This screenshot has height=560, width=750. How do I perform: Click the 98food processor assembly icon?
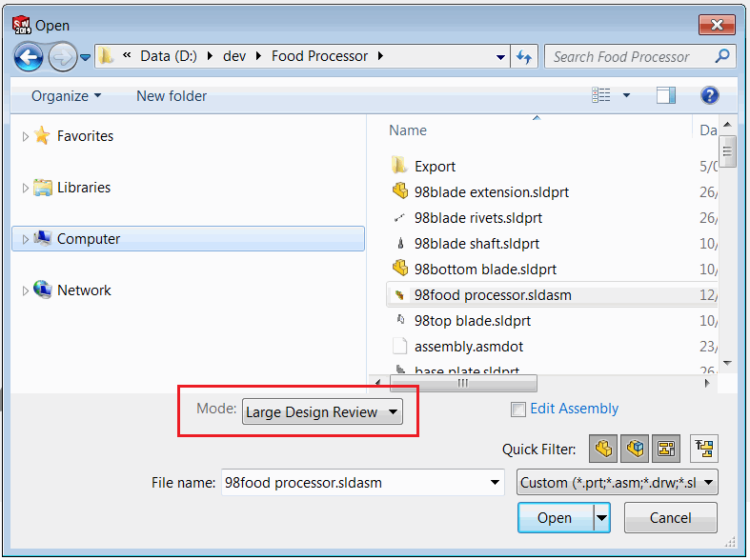point(399,295)
